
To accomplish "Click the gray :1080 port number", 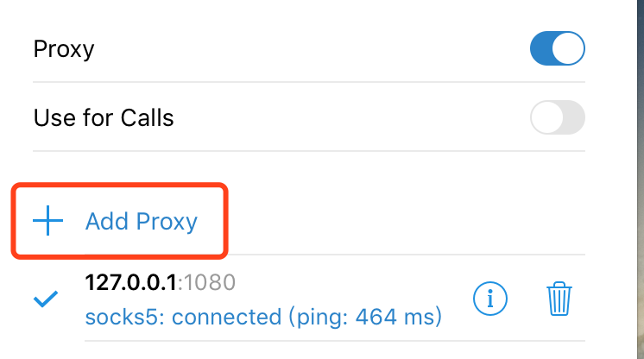I will coord(208,282).
